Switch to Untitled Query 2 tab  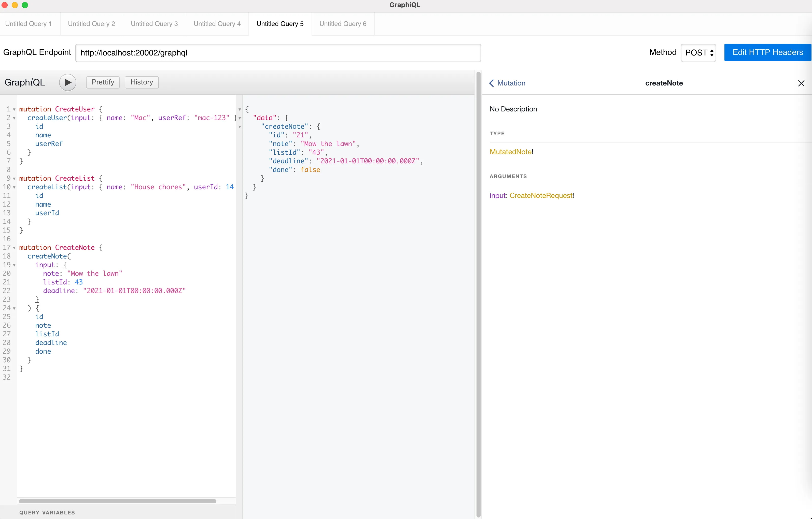tap(91, 24)
